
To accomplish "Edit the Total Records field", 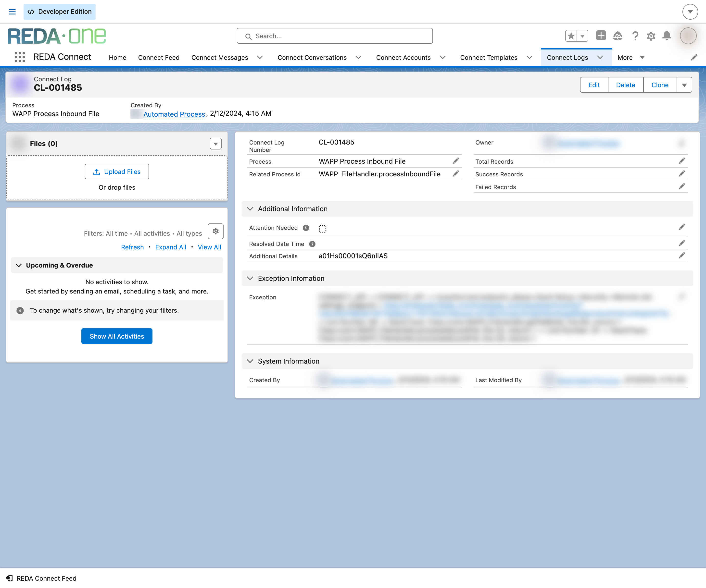I will [682, 161].
